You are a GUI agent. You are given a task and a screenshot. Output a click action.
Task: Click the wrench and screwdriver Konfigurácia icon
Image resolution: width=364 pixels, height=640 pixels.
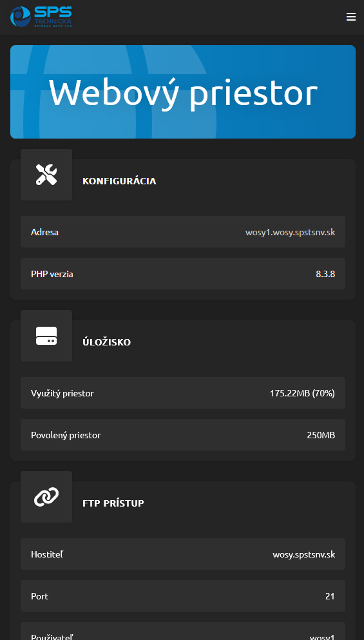pos(46,175)
